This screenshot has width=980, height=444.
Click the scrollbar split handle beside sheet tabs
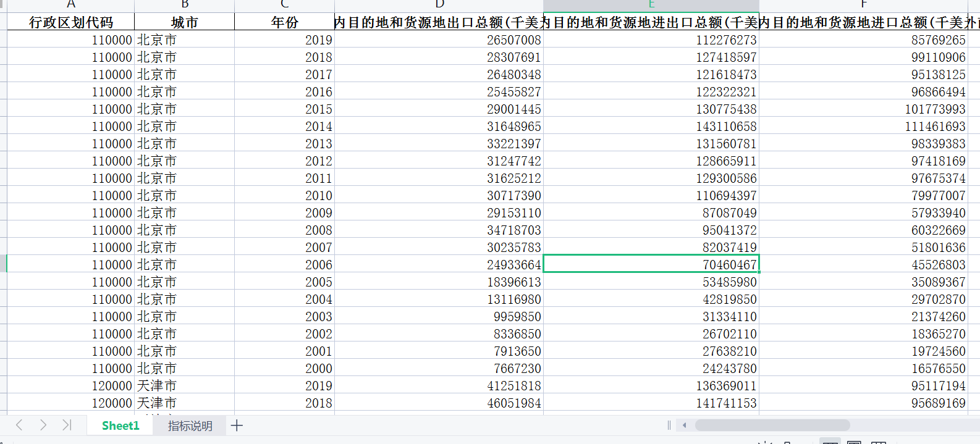point(669,425)
